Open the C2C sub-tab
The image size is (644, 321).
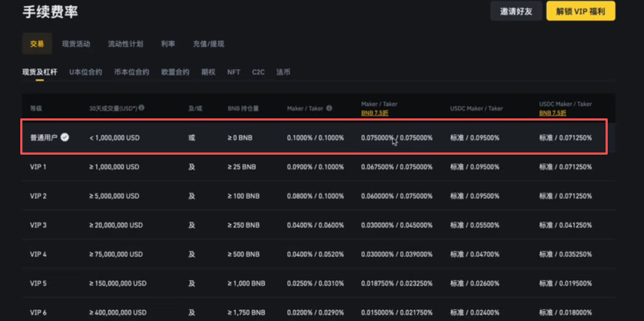coord(258,72)
